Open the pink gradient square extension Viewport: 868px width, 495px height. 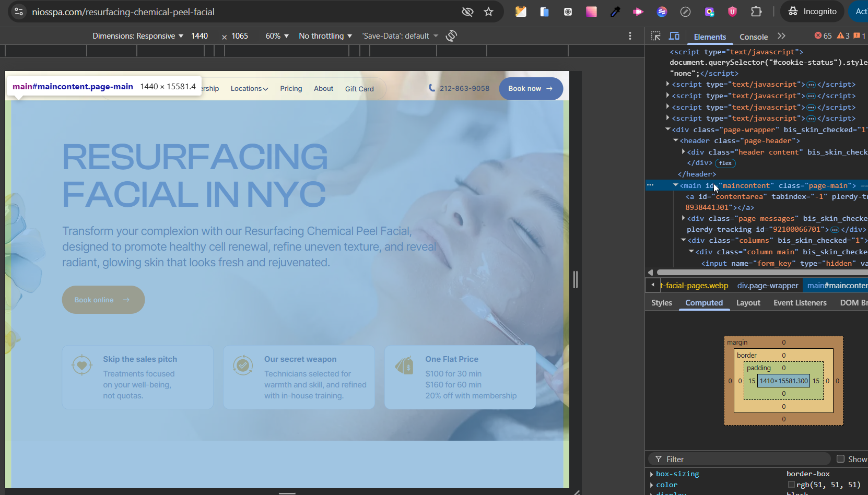[x=591, y=11]
